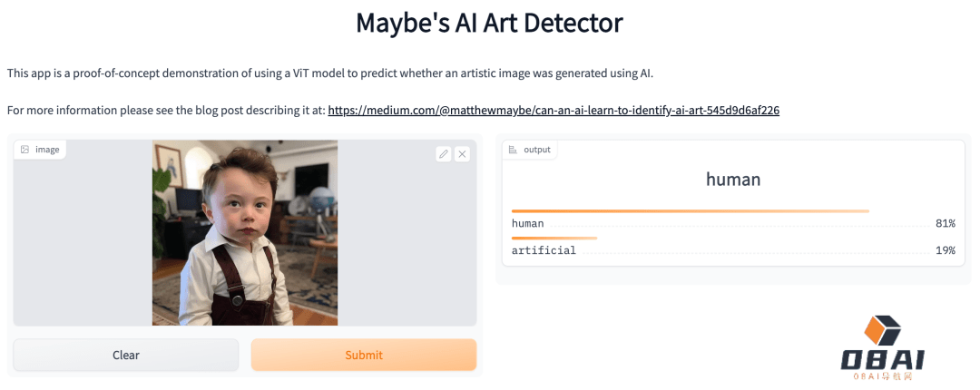Click the 'output' panel label text

pos(537,150)
